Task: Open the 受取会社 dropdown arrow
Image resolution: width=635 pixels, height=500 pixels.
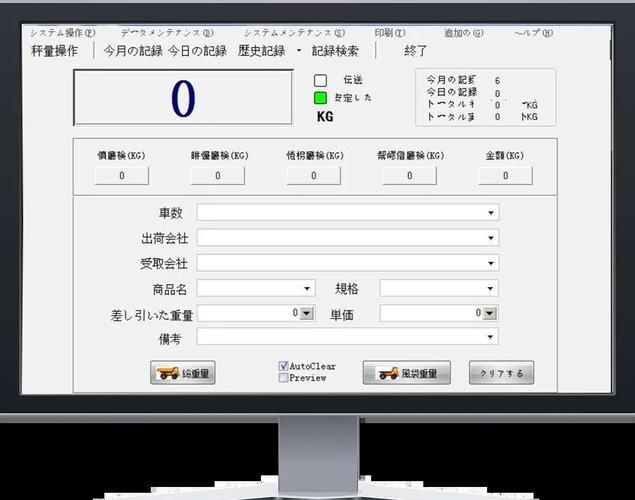Action: tap(490, 263)
